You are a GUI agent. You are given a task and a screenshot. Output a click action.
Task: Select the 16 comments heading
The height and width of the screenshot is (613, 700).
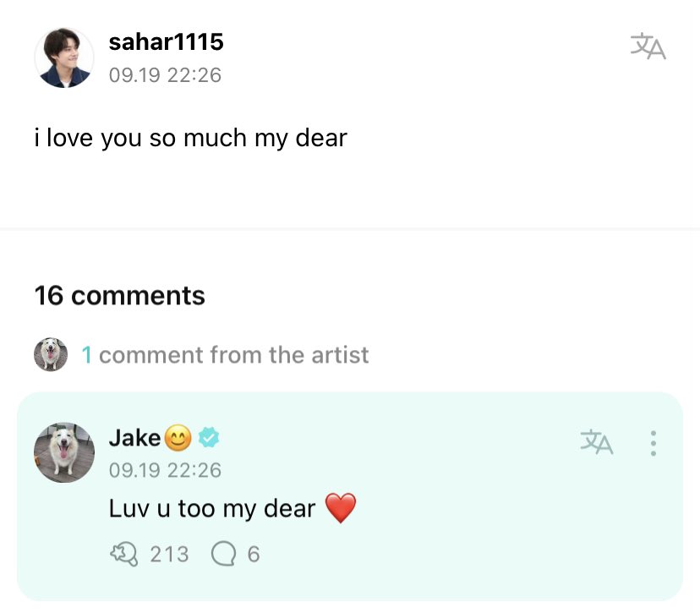pyautogui.click(x=120, y=296)
